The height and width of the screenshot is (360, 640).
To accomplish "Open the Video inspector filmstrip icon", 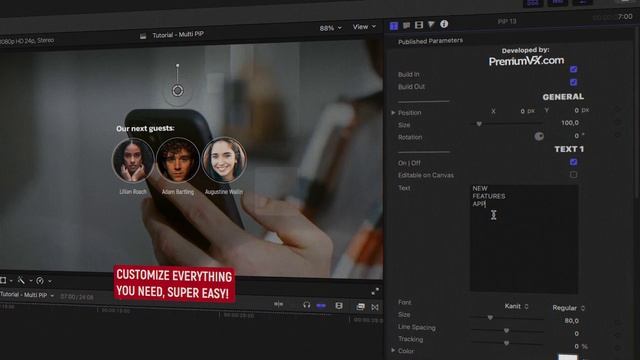I will click(419, 25).
